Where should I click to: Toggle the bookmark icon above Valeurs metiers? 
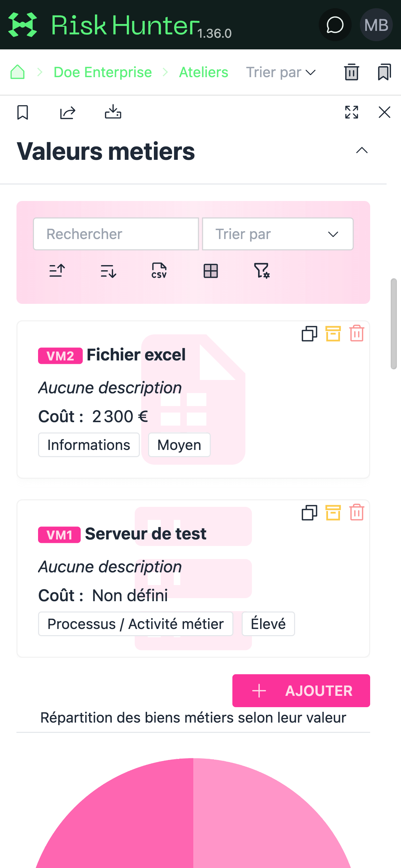coord(23,112)
